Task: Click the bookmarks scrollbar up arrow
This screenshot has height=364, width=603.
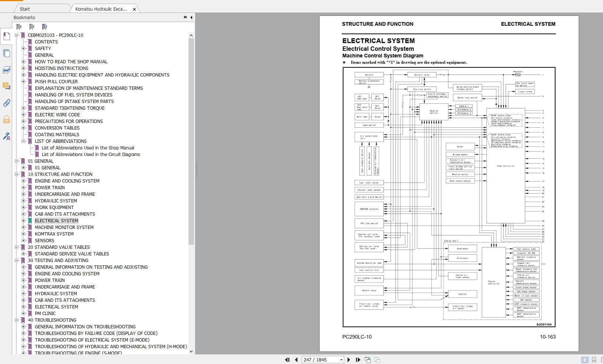Action: [x=191, y=35]
